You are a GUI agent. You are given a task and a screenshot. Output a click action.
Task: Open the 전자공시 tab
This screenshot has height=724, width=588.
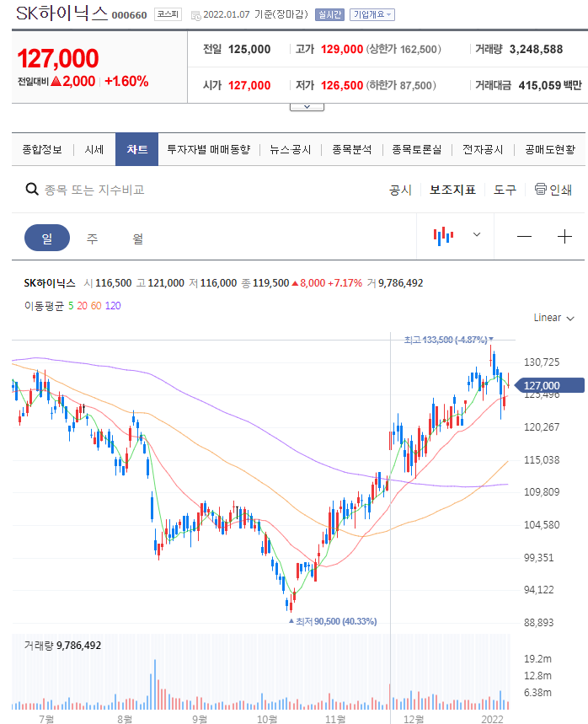pyautogui.click(x=483, y=149)
